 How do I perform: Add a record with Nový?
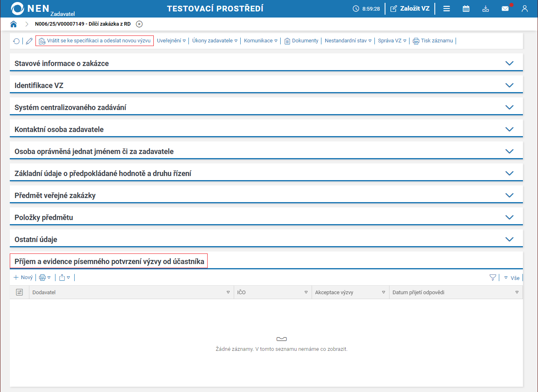tap(23, 277)
